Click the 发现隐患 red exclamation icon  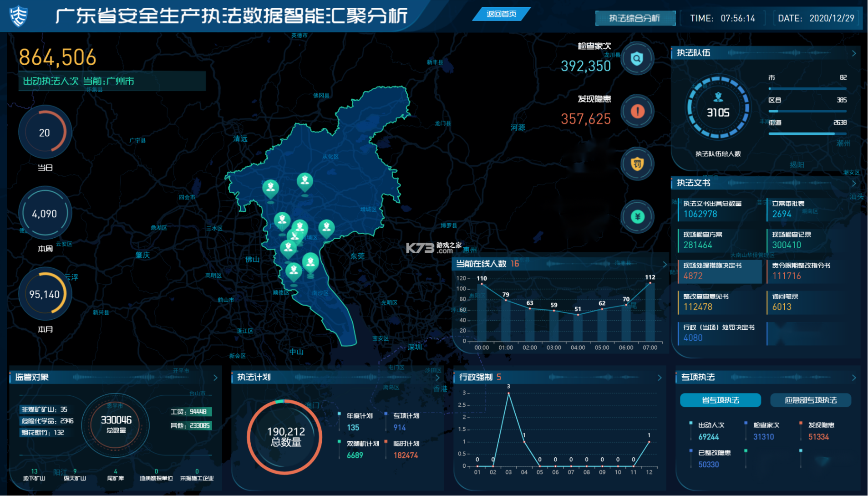point(637,111)
